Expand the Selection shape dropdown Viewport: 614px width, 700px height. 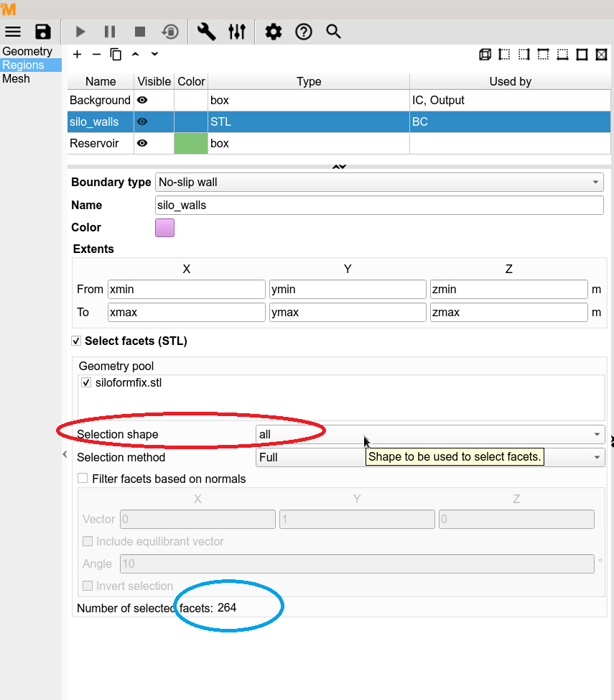[x=429, y=435]
